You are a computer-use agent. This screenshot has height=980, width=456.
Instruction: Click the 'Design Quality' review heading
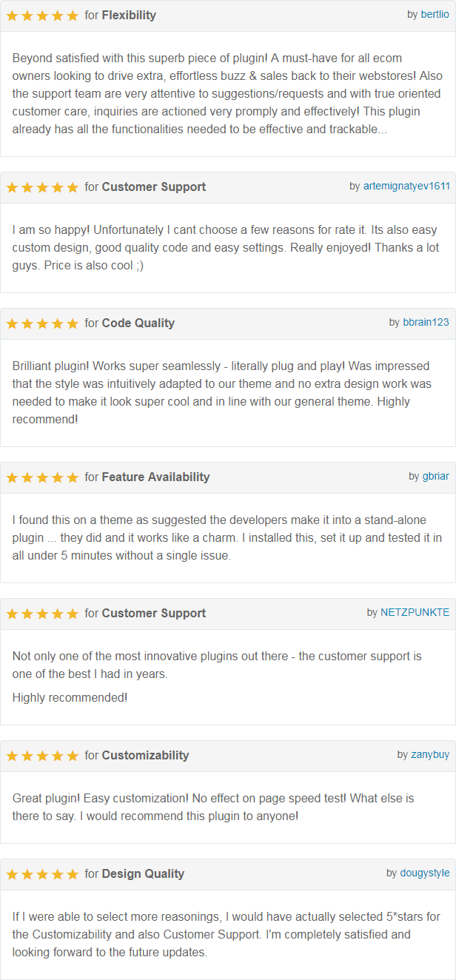coord(143,874)
